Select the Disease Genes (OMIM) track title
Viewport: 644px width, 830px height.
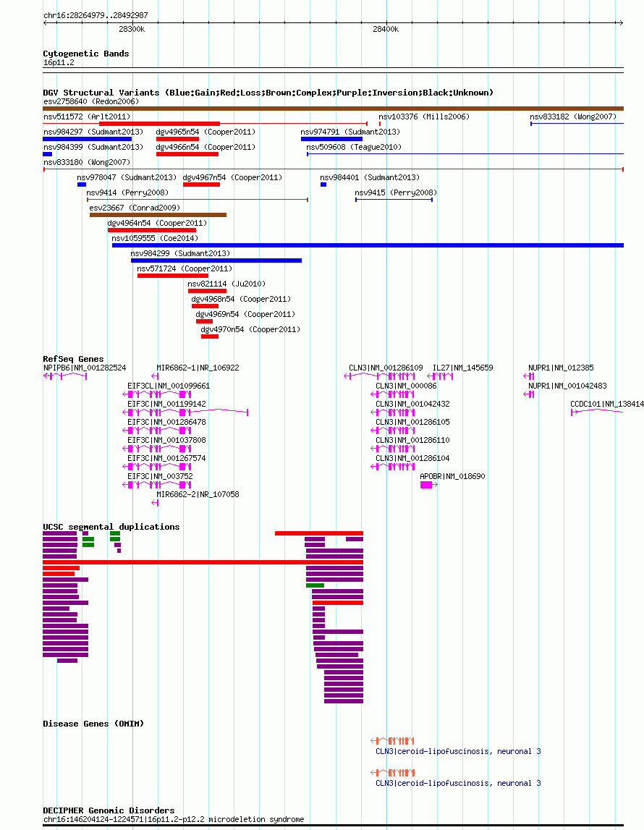pyautogui.click(x=93, y=724)
